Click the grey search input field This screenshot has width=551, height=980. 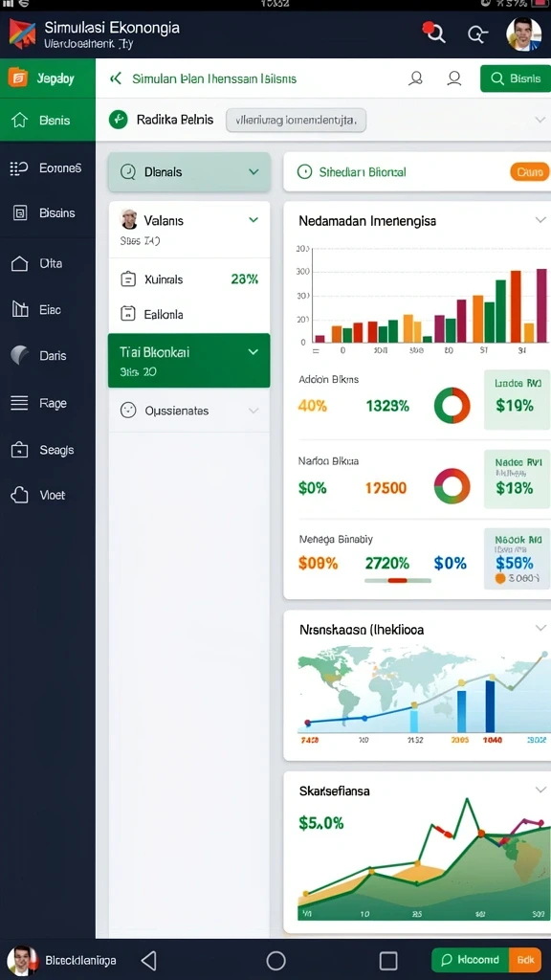tap(297, 120)
